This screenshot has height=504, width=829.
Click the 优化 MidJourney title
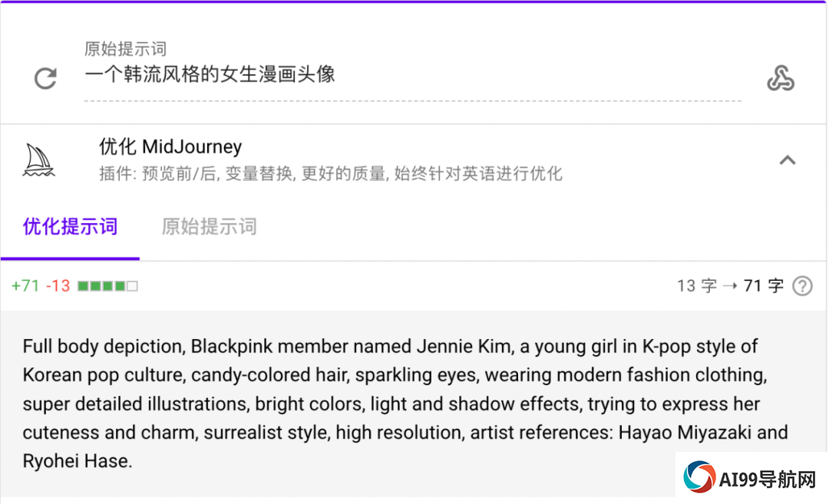pyautogui.click(x=170, y=147)
